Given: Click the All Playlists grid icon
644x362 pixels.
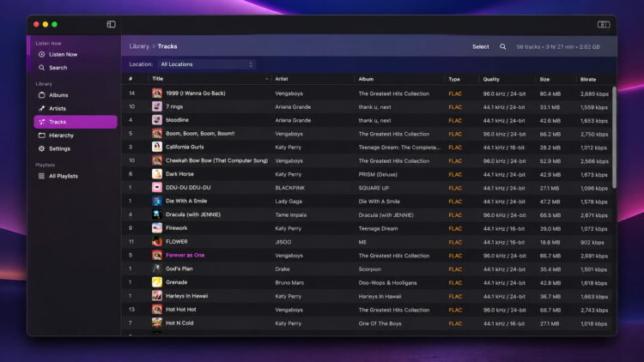Looking at the screenshot, I should coord(41,176).
